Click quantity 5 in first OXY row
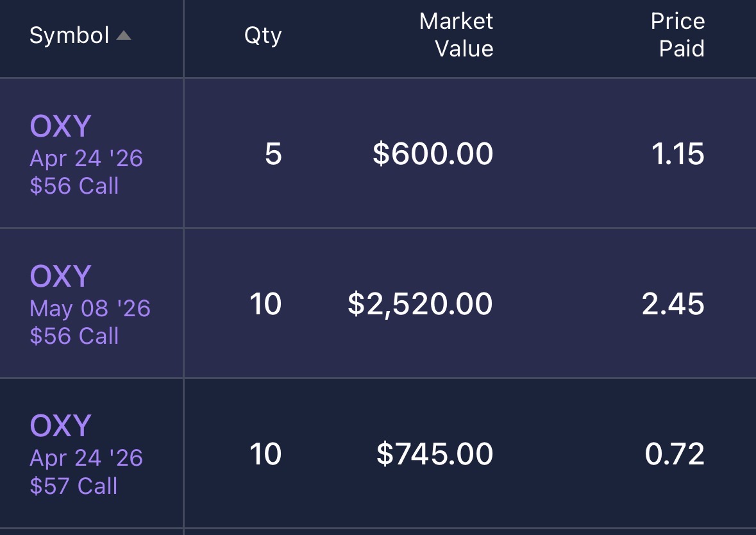Screen dimensions: 756x535 273,155
